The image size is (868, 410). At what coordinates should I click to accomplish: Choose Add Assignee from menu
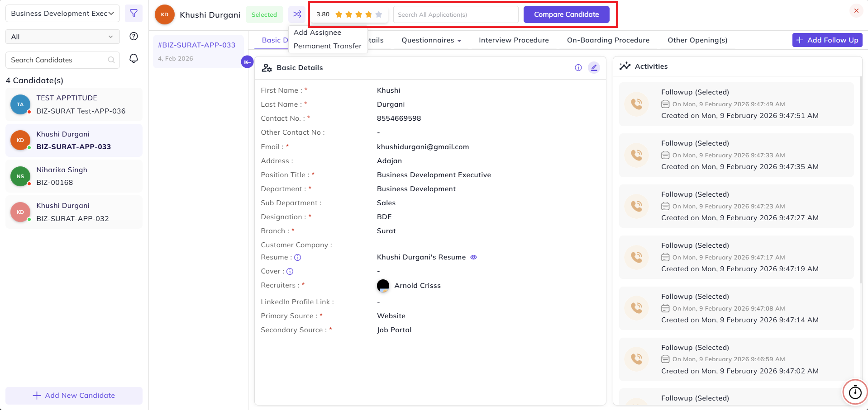coord(317,33)
